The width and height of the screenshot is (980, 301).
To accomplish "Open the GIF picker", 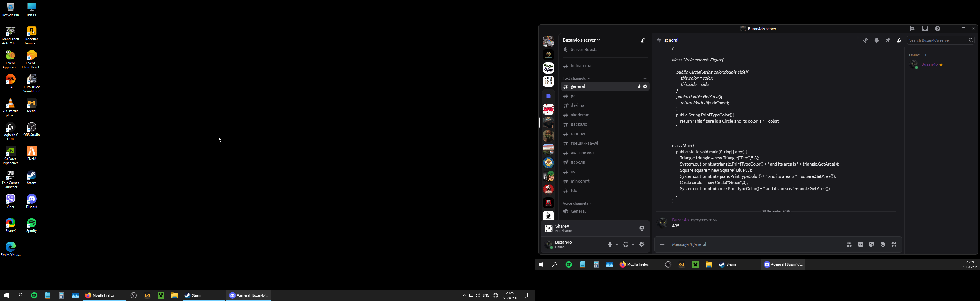I will point(861,245).
